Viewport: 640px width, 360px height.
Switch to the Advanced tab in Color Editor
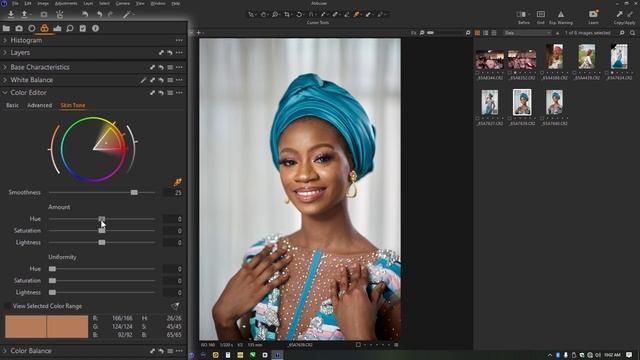pos(40,105)
